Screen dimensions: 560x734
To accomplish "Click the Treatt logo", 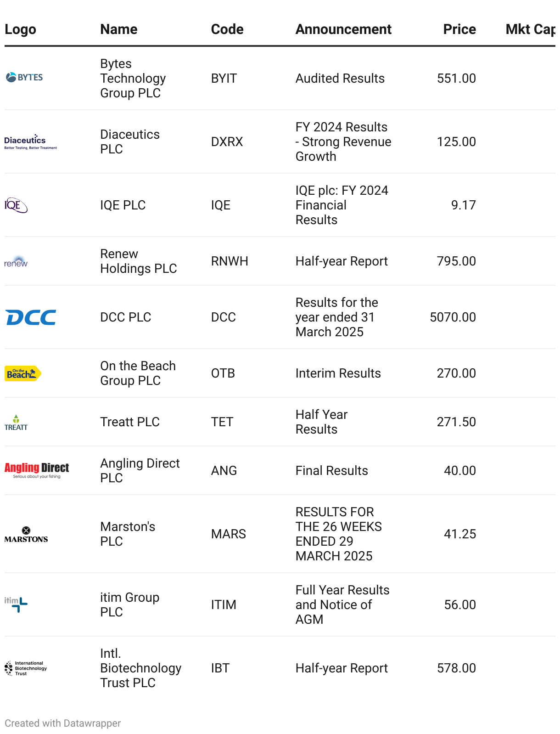I will [x=16, y=422].
